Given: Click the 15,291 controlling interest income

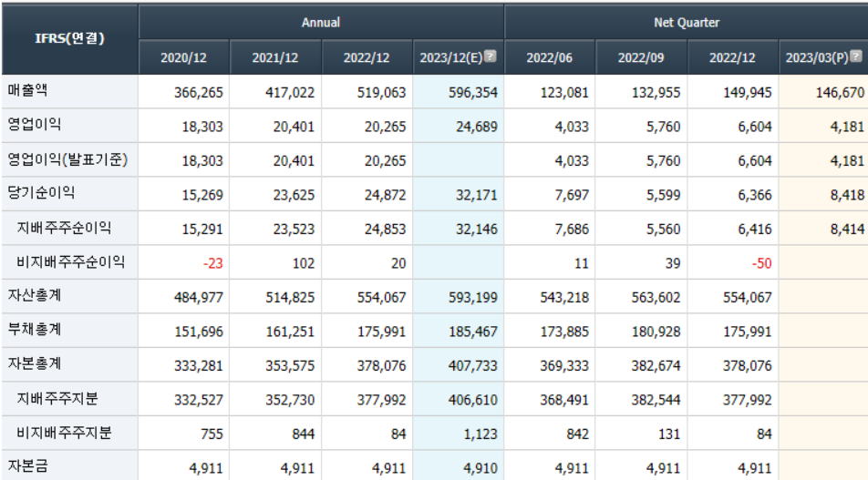Looking at the screenshot, I should [x=202, y=229].
